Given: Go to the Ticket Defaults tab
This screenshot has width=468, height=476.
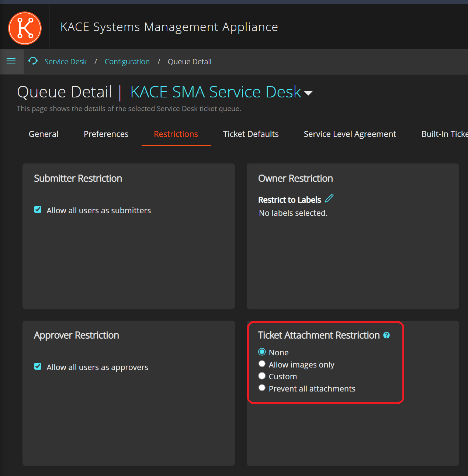Looking at the screenshot, I should (251, 134).
